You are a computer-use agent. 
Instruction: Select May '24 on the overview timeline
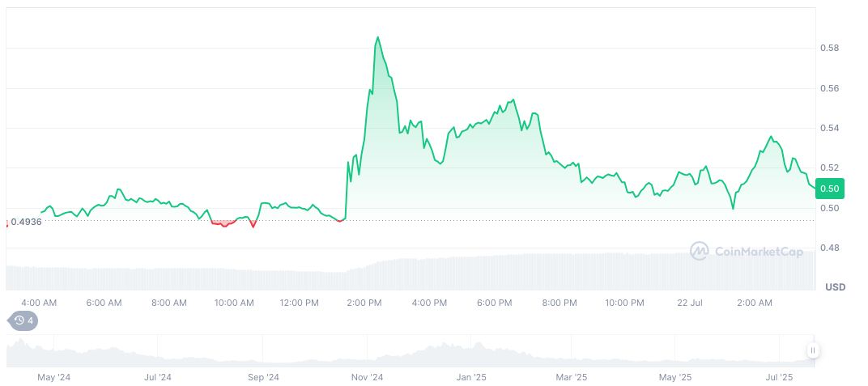(54, 377)
